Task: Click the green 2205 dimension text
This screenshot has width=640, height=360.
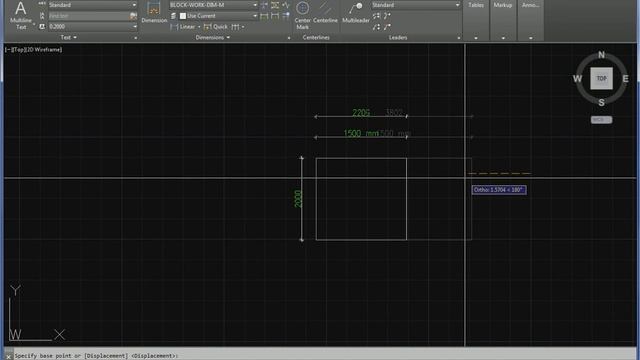Action: [361, 113]
